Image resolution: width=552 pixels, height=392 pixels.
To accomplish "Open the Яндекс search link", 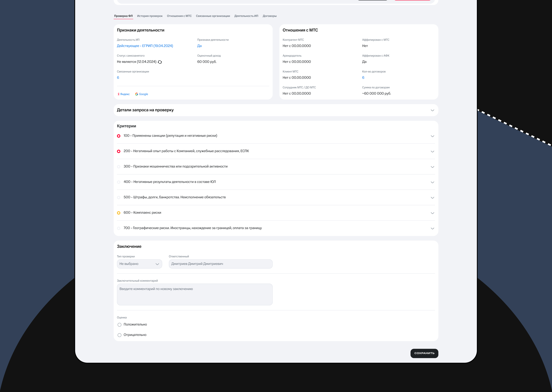I will click(x=124, y=94).
